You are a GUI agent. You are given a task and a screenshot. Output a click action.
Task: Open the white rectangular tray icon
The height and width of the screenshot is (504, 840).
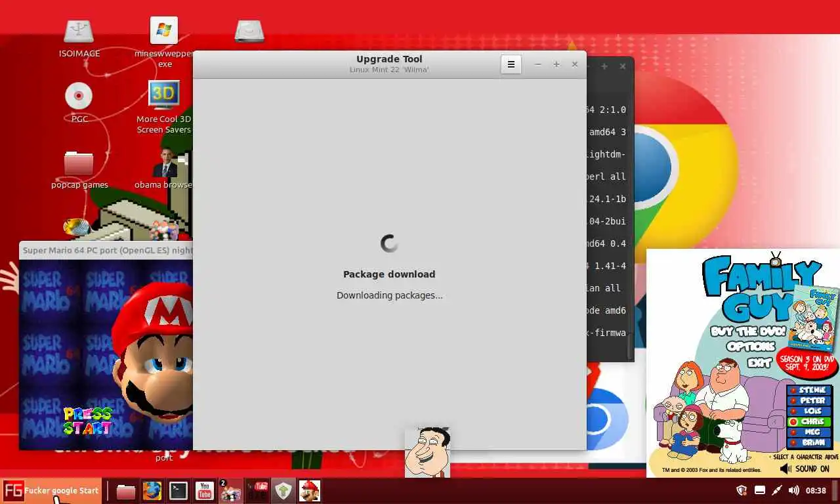click(x=760, y=490)
